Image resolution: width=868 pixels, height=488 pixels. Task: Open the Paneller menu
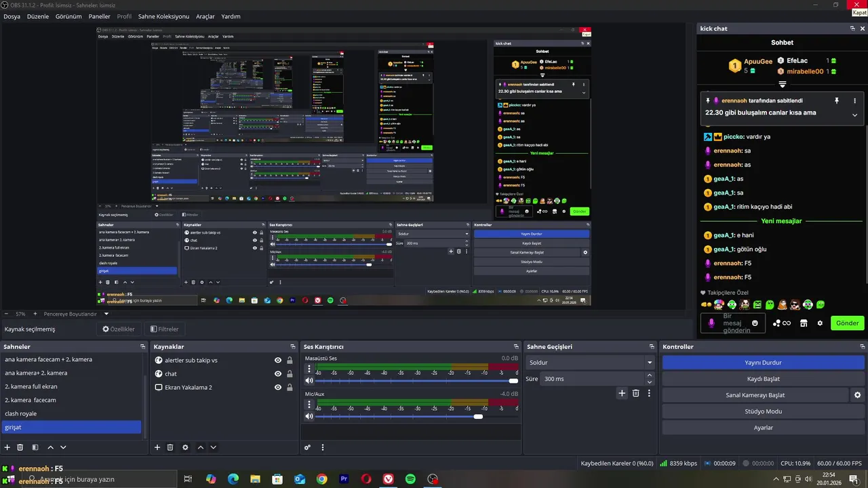(100, 16)
